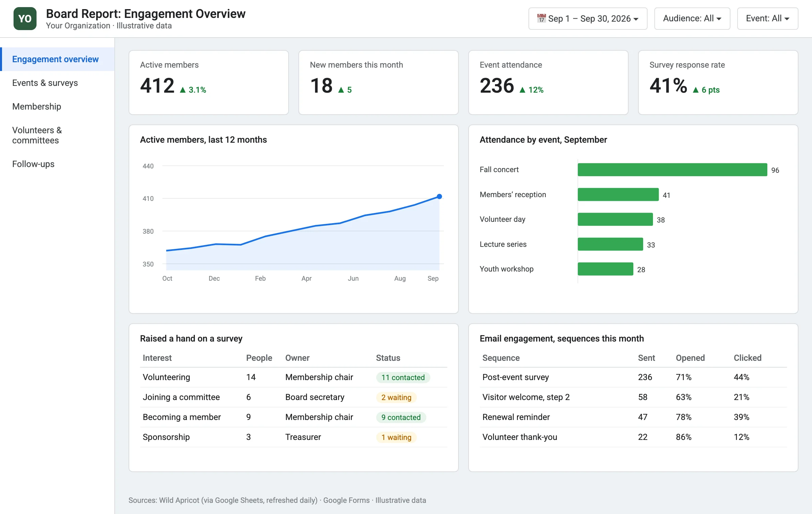The height and width of the screenshot is (514, 812).
Task: Click the Youth workshop bar
Action: [605, 269]
